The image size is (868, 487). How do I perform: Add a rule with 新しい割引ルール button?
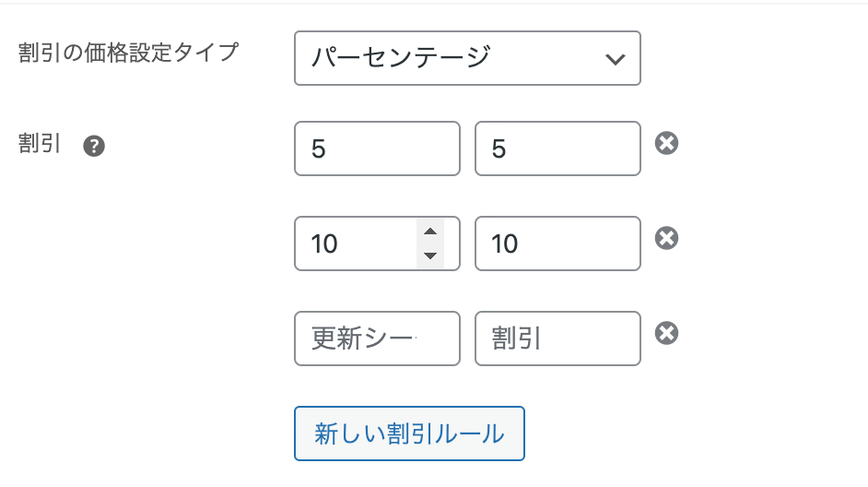click(x=409, y=434)
